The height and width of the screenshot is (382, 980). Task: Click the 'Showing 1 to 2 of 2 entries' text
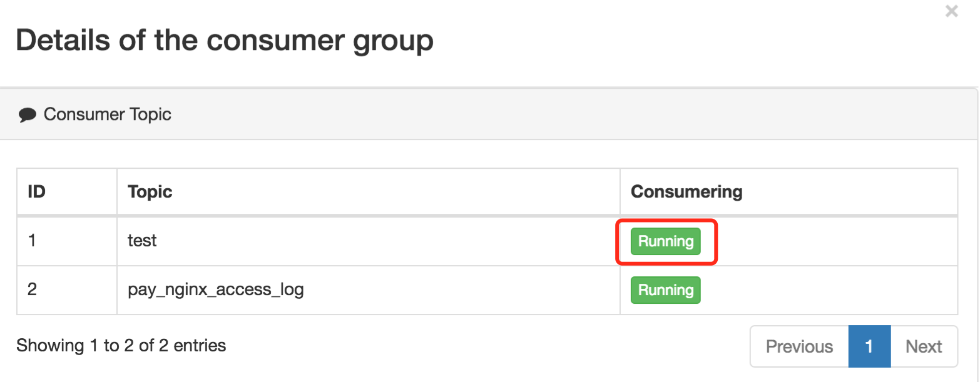121,345
